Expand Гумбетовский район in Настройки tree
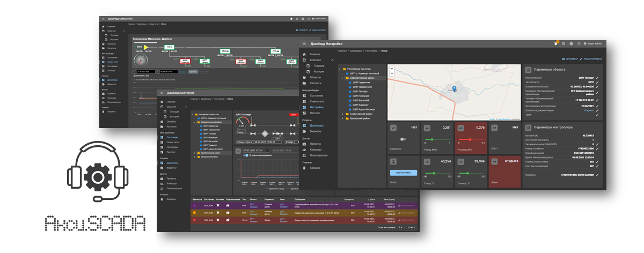644x253 pixels. pos(343,114)
